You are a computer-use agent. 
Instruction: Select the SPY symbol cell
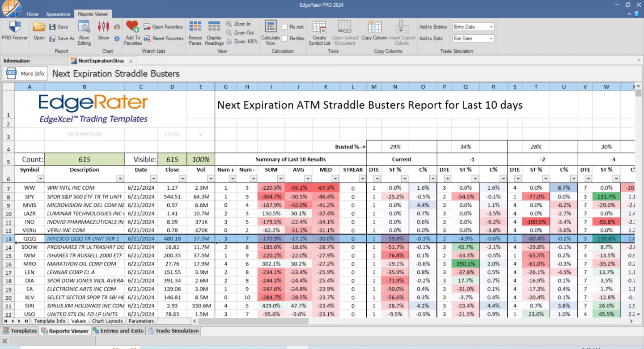coord(30,196)
